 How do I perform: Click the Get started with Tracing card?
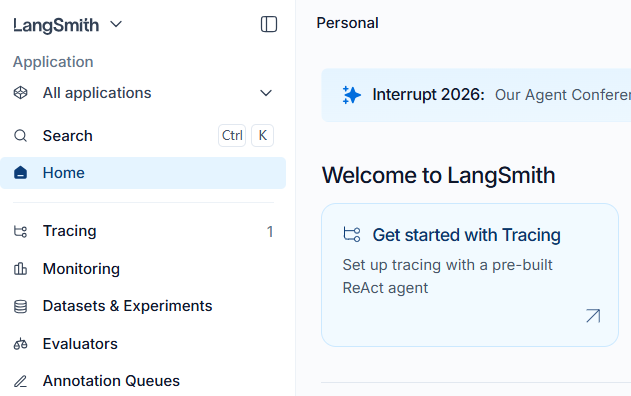click(x=470, y=275)
